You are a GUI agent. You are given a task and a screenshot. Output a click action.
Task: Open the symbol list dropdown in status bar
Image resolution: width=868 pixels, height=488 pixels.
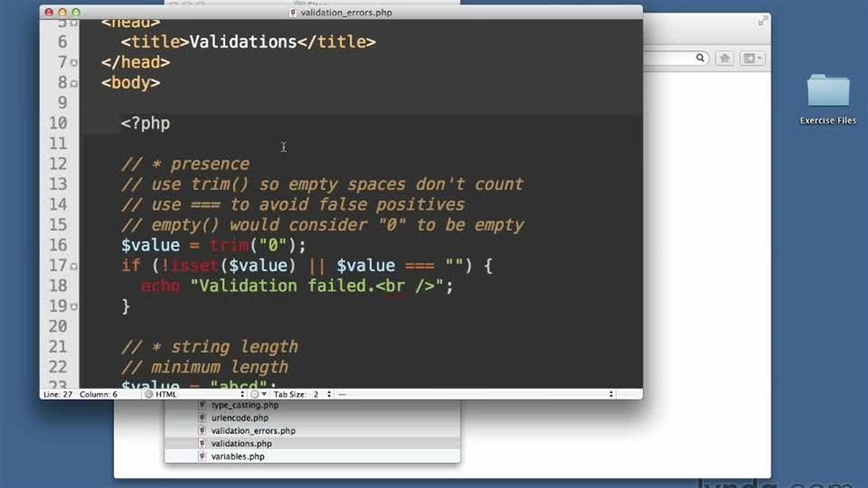click(475, 394)
